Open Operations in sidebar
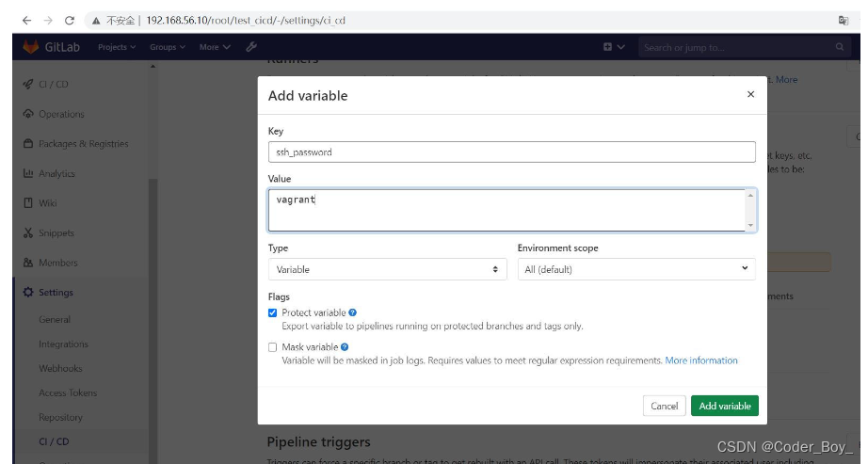 click(61, 114)
